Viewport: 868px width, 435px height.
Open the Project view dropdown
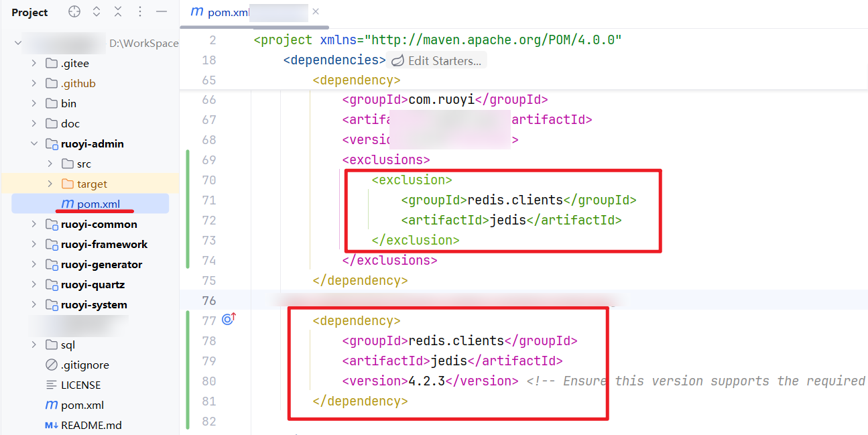tap(30, 12)
